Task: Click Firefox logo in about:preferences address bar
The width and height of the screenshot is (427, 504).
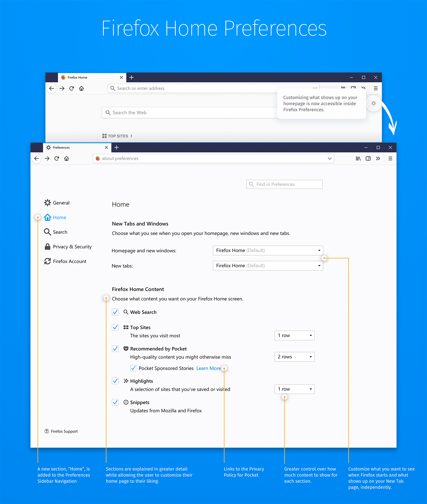Action: 98,158
